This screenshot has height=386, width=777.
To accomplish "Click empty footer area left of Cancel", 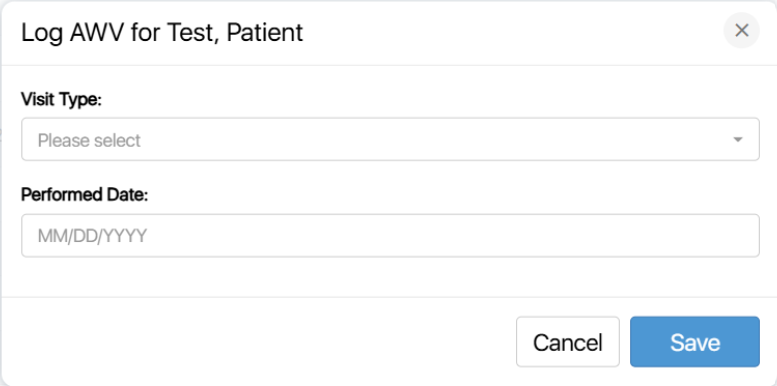I will (258, 342).
